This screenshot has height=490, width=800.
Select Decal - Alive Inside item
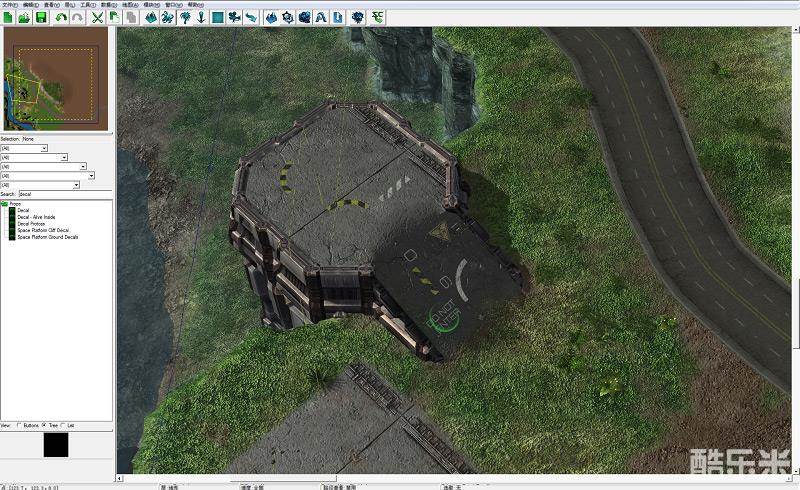click(x=36, y=217)
